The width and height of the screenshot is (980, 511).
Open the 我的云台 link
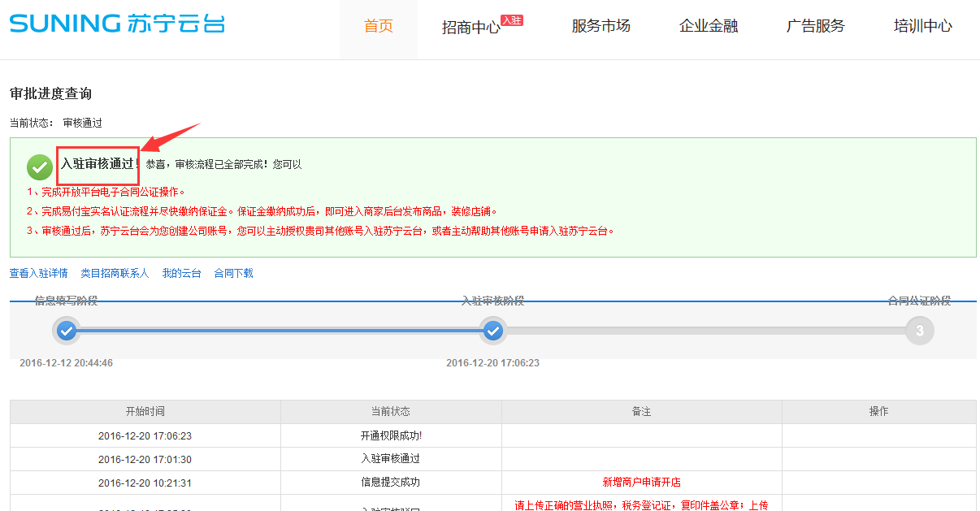coord(182,273)
